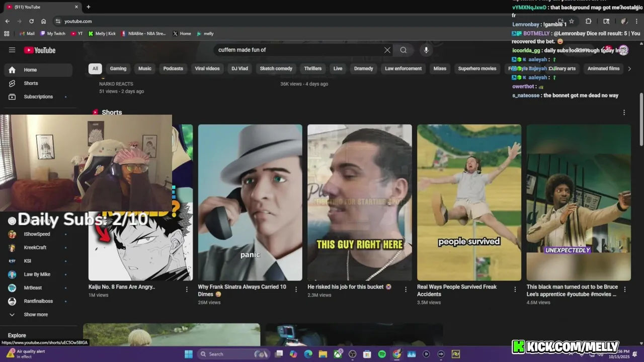Select the All filter chip
644x362 pixels.
[95, 68]
